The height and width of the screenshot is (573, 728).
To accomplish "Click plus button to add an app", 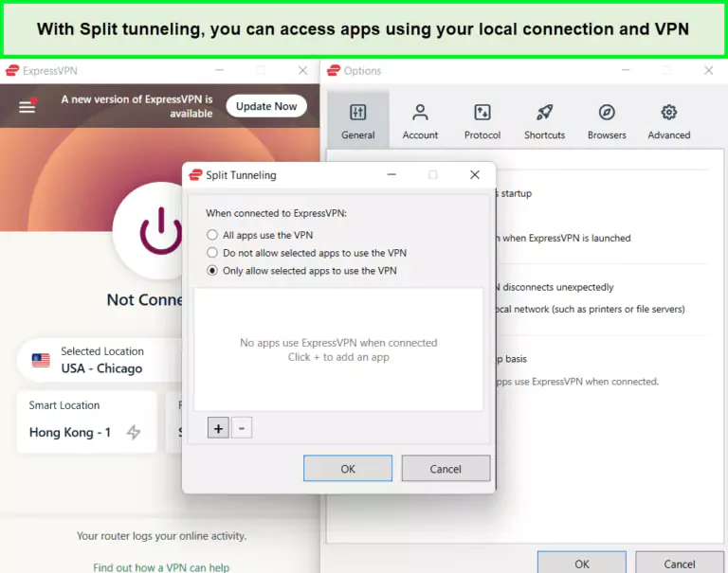I will pos(218,428).
